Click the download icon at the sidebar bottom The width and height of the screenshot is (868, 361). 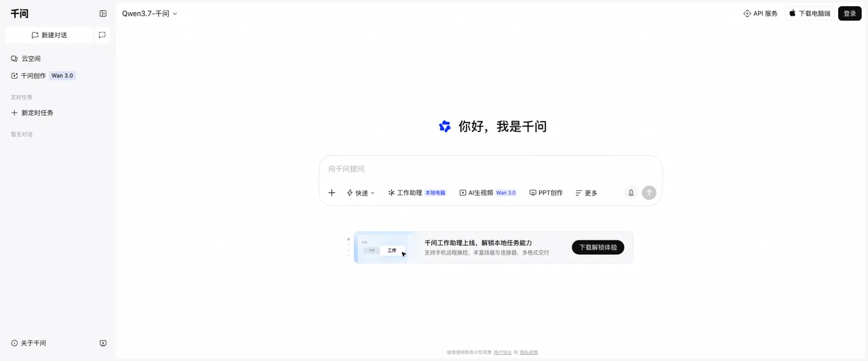(103, 343)
